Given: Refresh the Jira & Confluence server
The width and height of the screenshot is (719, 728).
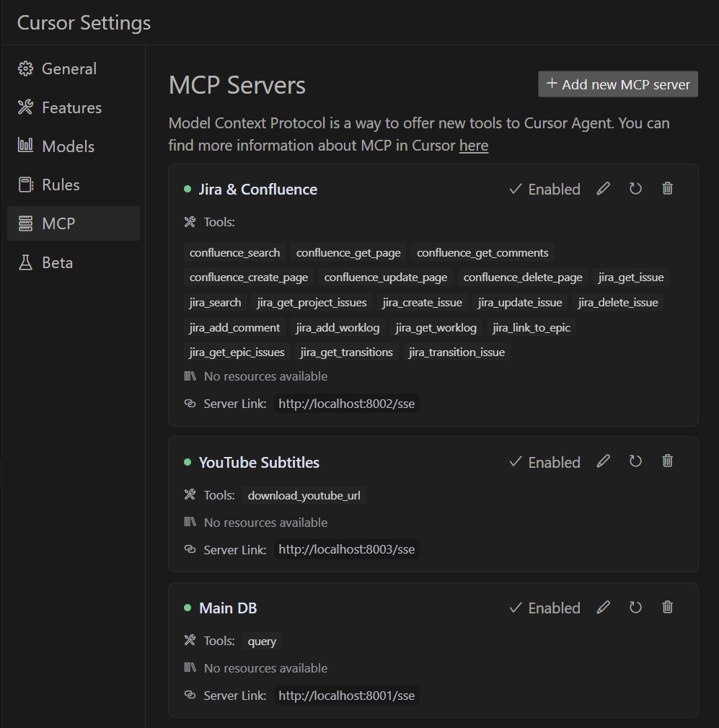Looking at the screenshot, I should tap(635, 189).
